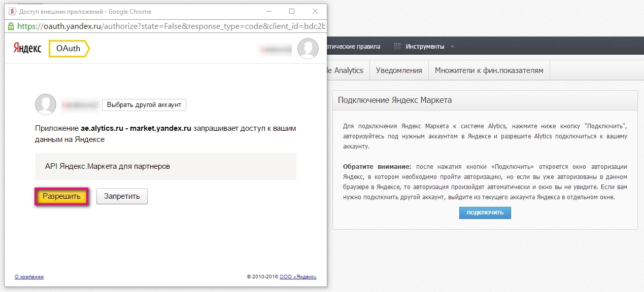Switch to Множители к фин.показателям tab

pyautogui.click(x=489, y=70)
